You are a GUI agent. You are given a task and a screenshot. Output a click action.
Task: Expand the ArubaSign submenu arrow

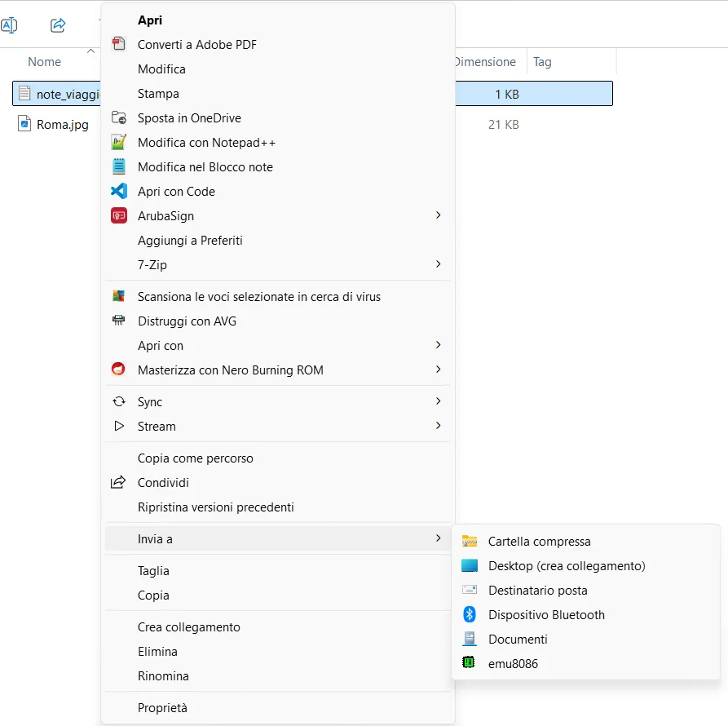(x=438, y=215)
